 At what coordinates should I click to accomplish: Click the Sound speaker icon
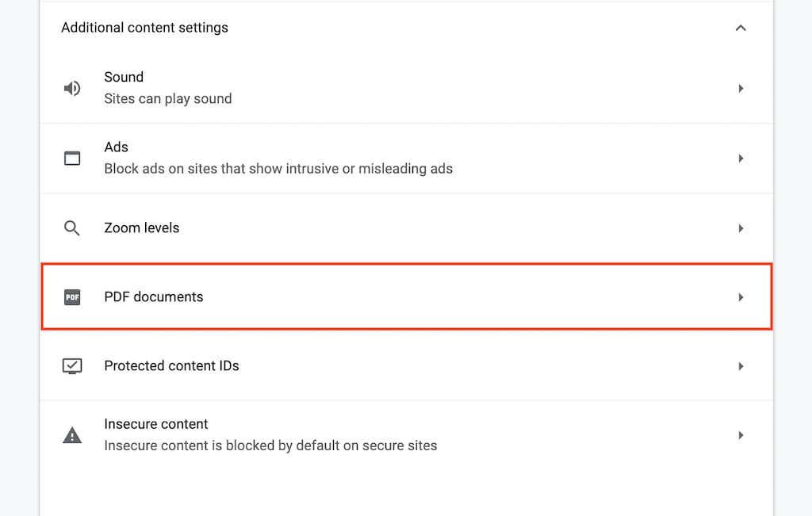(72, 88)
